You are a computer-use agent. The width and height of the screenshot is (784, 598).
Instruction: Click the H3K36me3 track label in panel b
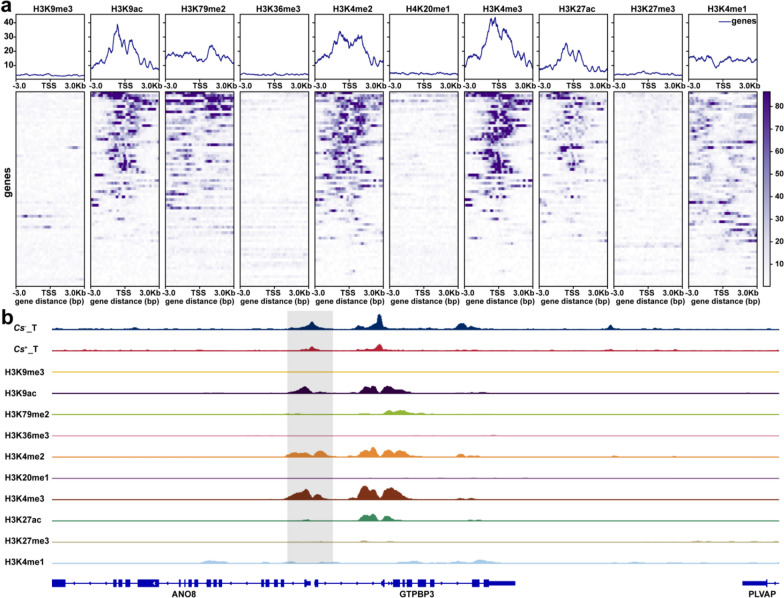pyautogui.click(x=27, y=436)
